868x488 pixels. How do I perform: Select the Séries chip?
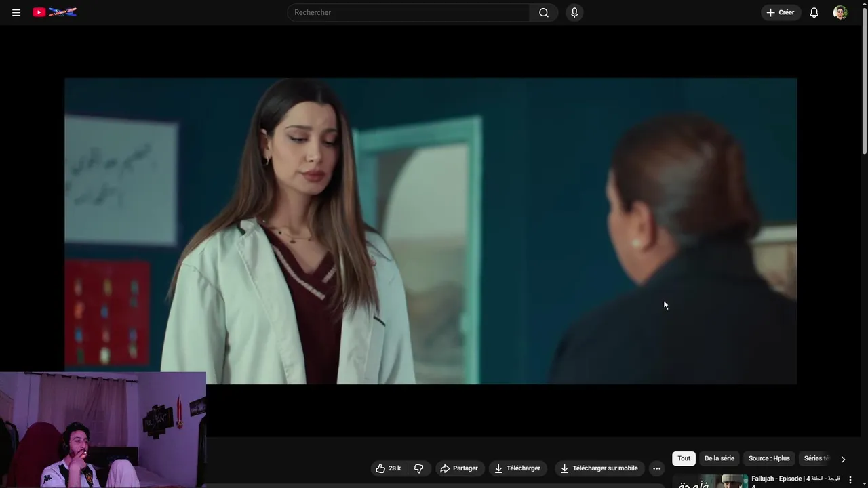pyautogui.click(x=816, y=458)
